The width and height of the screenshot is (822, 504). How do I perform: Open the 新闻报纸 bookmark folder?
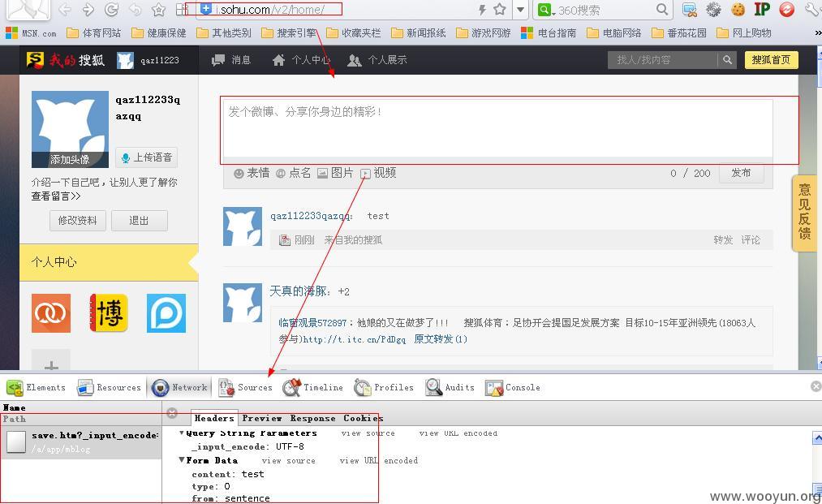point(419,33)
